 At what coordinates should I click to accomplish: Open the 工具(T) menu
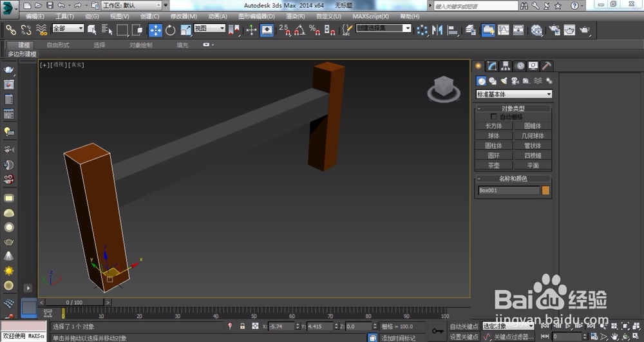[x=64, y=16]
